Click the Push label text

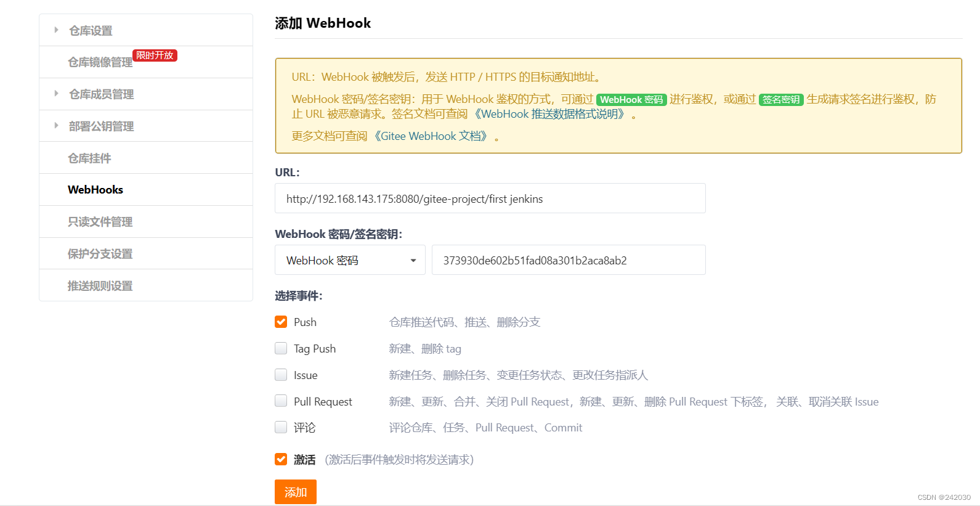click(305, 322)
